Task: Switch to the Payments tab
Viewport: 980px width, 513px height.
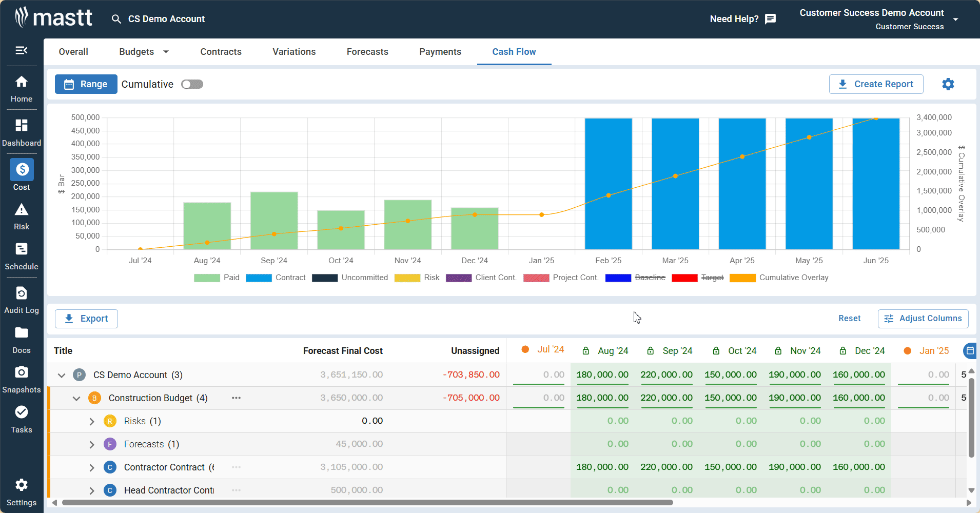Action: [x=440, y=52]
